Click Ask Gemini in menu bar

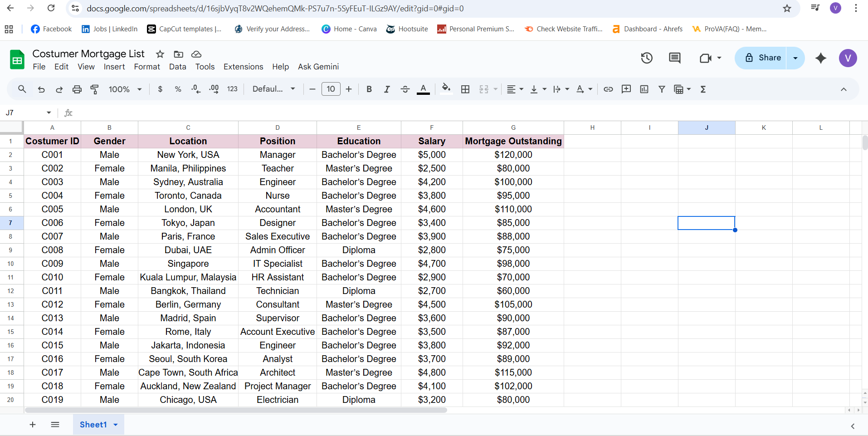coord(318,67)
